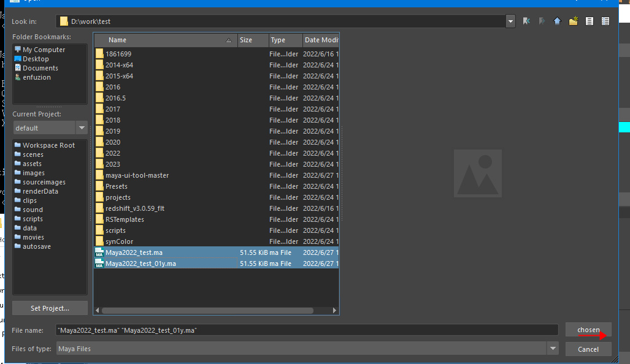
Task: Click the back navigation icon
Action: click(526, 21)
